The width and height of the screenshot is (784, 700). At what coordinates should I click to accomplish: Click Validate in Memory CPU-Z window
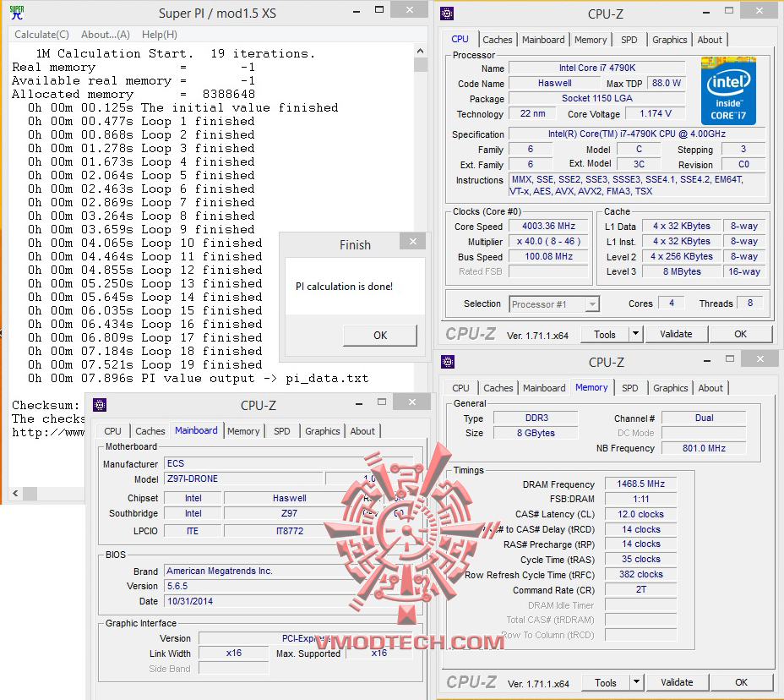(x=677, y=682)
